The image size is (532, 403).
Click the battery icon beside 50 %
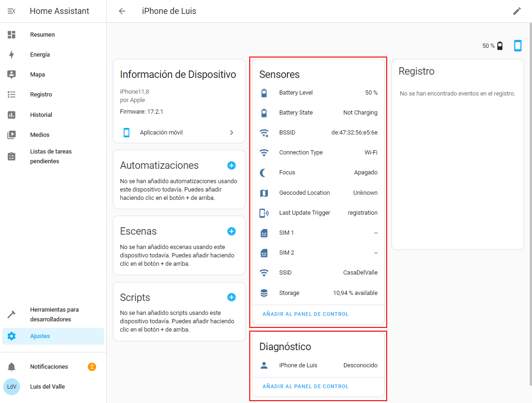point(500,46)
